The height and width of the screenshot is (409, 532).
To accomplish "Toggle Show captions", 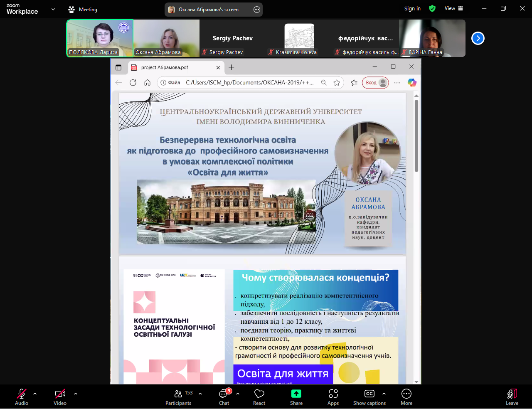I will point(369,397).
